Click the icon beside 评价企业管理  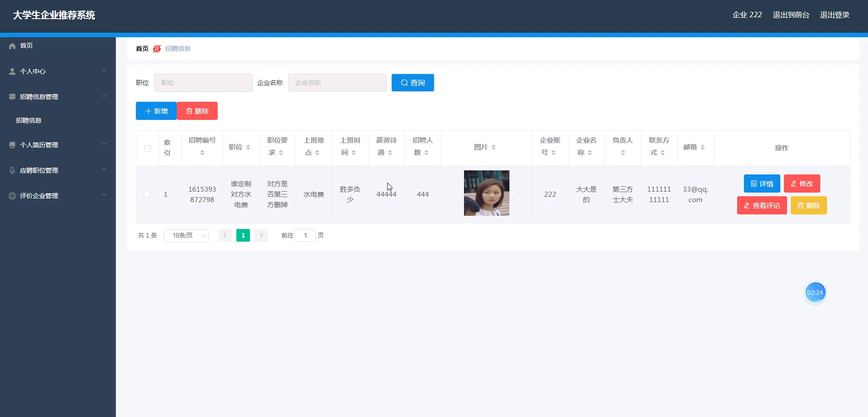12,196
